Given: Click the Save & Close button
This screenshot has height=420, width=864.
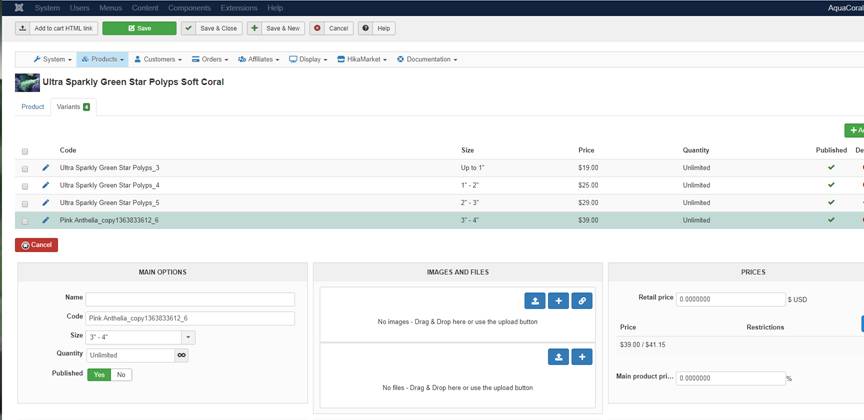Looking at the screenshot, I should pos(212,28).
